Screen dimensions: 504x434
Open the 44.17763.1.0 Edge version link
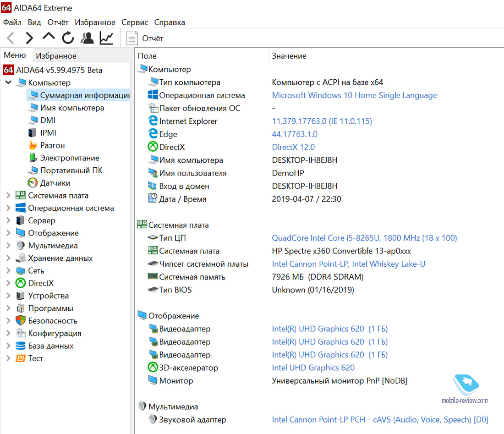pos(295,134)
